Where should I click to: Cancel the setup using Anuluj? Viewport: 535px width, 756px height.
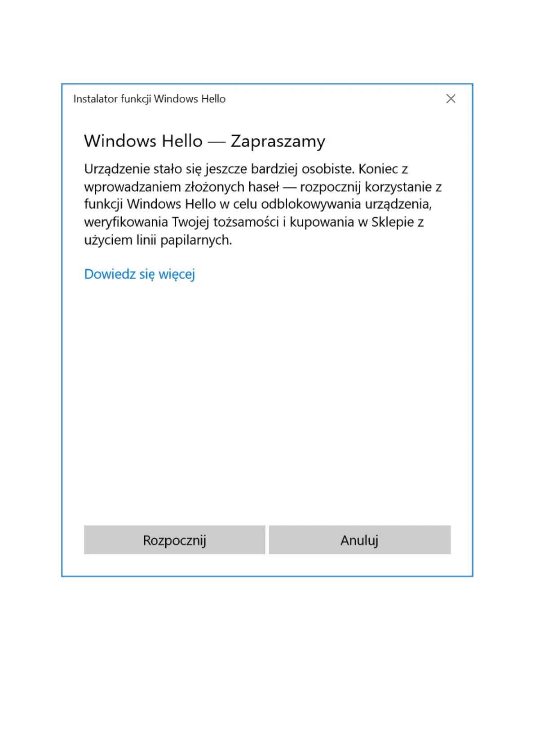360,540
